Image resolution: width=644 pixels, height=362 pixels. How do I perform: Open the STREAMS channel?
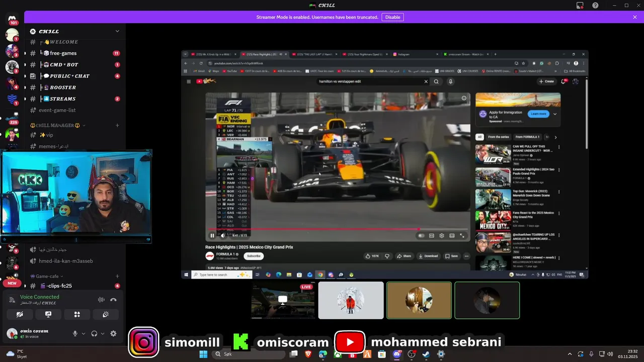(74, 99)
